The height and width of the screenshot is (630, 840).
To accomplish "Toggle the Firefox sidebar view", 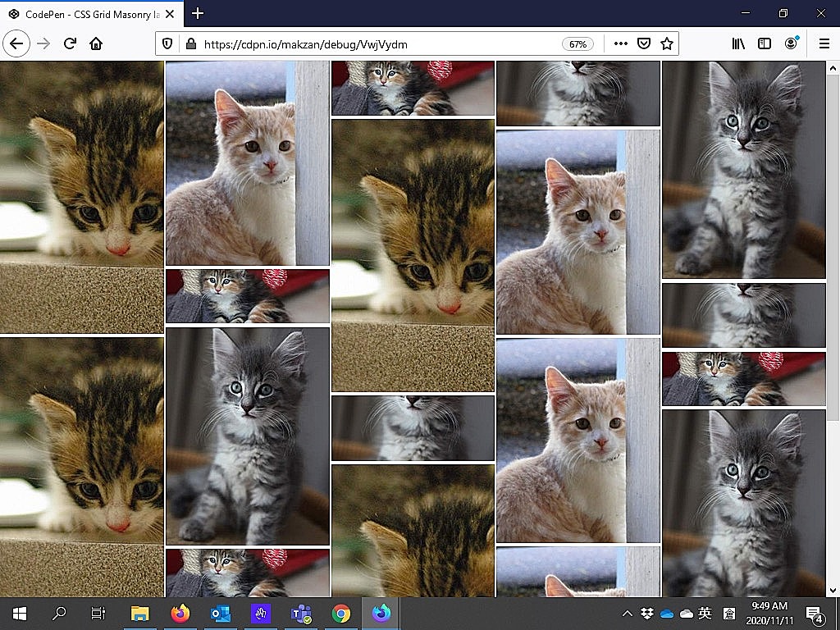I will 765,44.
